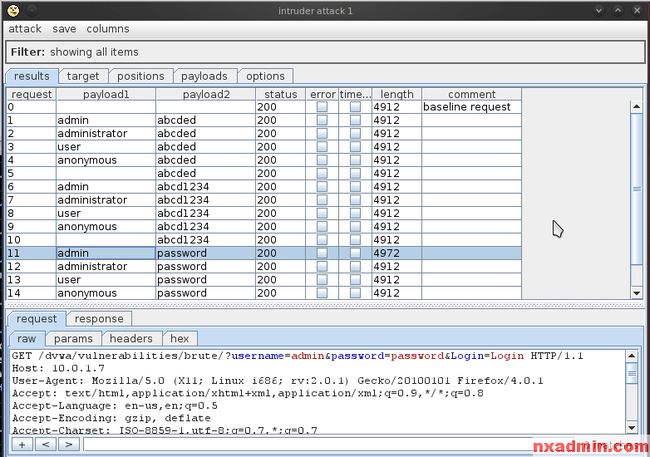Image resolution: width=650 pixels, height=457 pixels.
Task: Select abcd1234 payload in request 8 row
Action: coord(206,213)
